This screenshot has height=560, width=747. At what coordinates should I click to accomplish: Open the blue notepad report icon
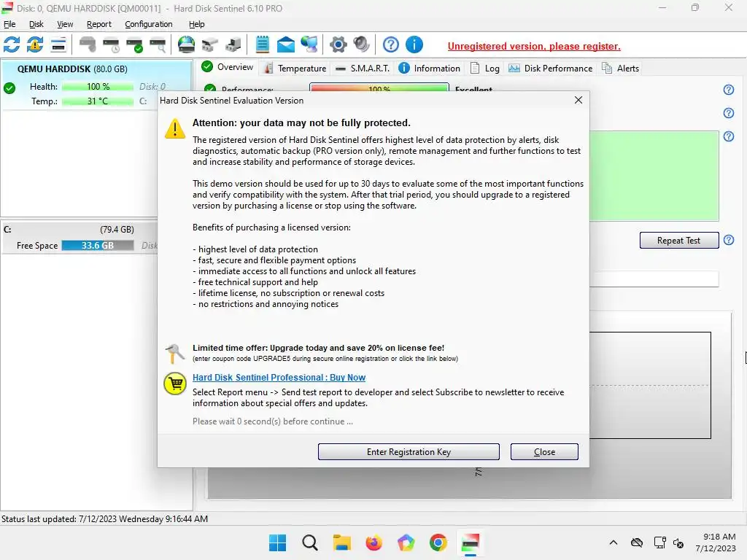click(x=262, y=44)
